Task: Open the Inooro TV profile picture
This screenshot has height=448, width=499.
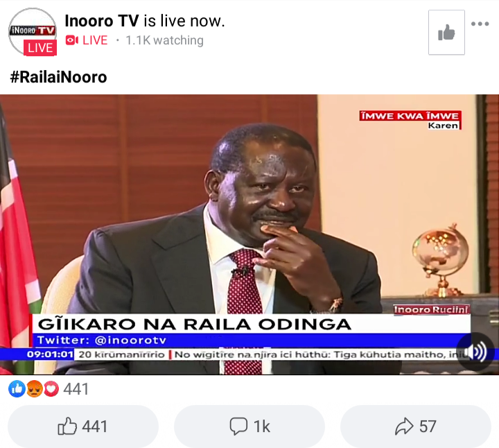Action: tap(33, 31)
